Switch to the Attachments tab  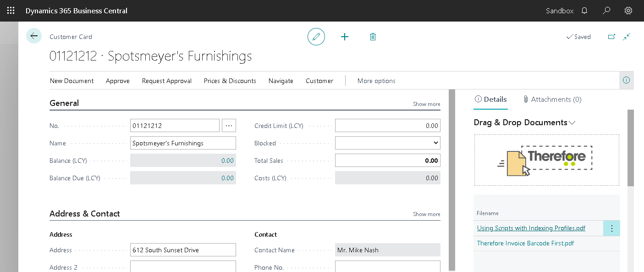(x=552, y=99)
